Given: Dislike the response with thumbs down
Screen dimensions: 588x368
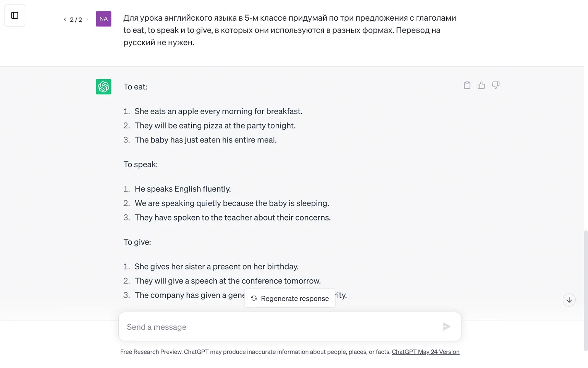Looking at the screenshot, I should point(496,85).
